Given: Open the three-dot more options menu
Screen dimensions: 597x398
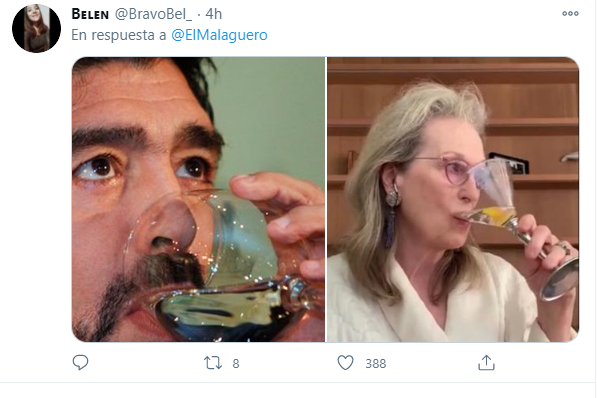Looking at the screenshot, I should (x=570, y=14).
